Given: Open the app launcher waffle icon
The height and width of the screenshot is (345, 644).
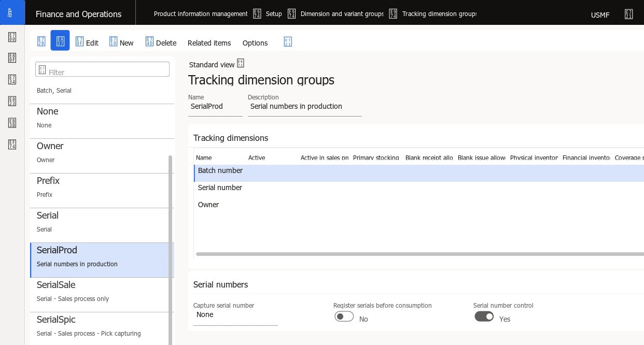Looking at the screenshot, I should 12,12.
